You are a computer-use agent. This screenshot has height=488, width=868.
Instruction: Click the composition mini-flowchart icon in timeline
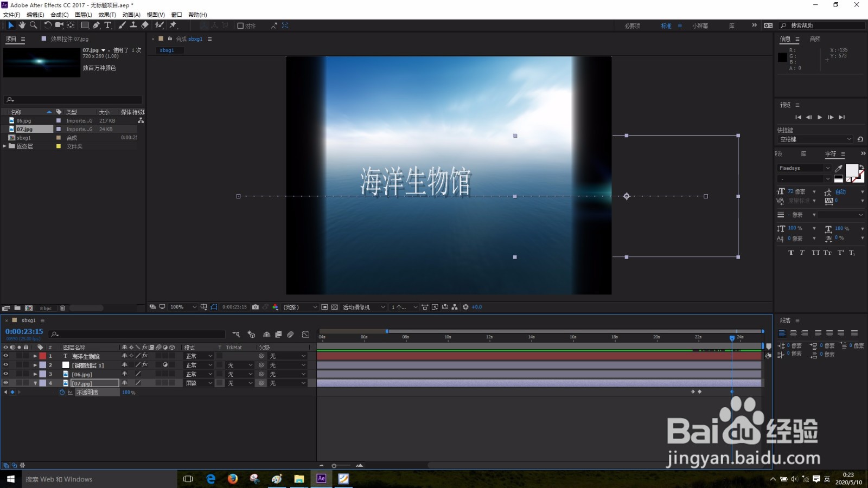click(236, 335)
